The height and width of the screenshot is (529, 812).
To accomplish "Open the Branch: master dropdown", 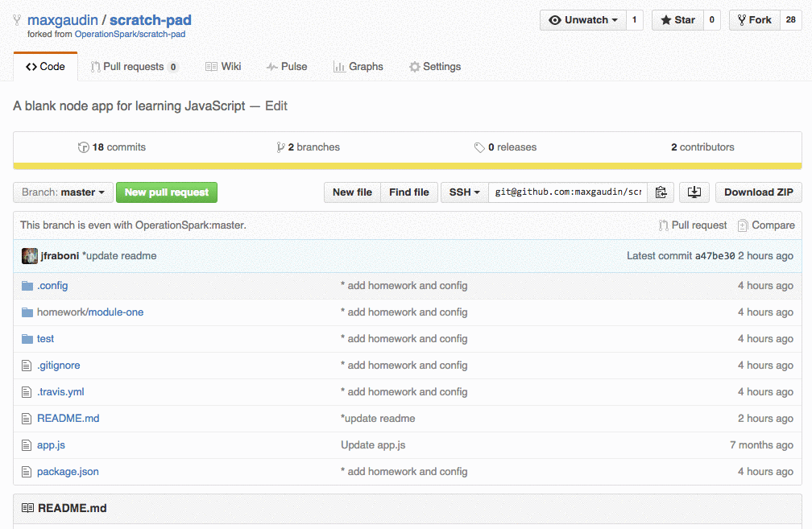I will pos(63,192).
